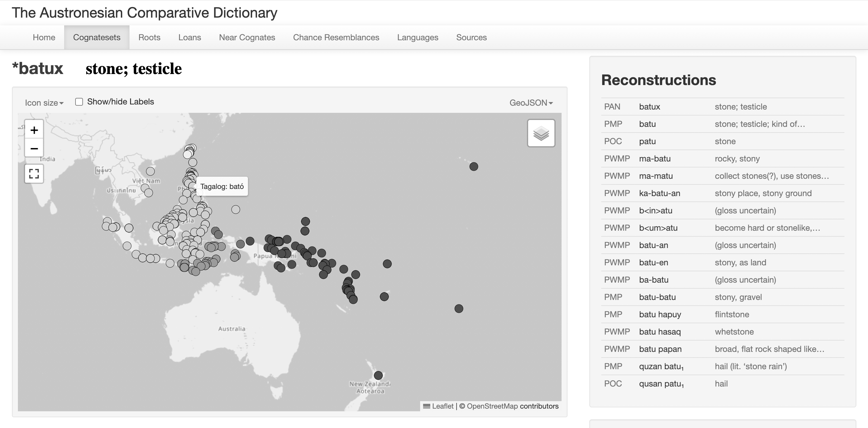Open the batu hapuy reconstruction link
The height and width of the screenshot is (428, 868).
[660, 314]
